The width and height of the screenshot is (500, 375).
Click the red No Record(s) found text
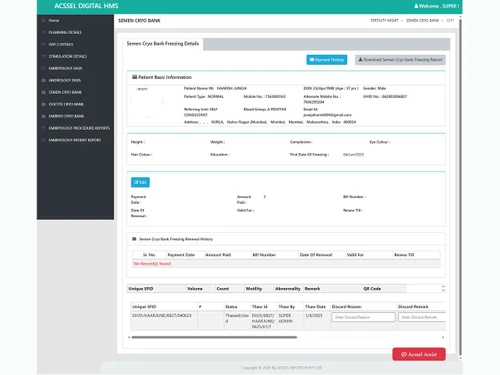pos(152,264)
